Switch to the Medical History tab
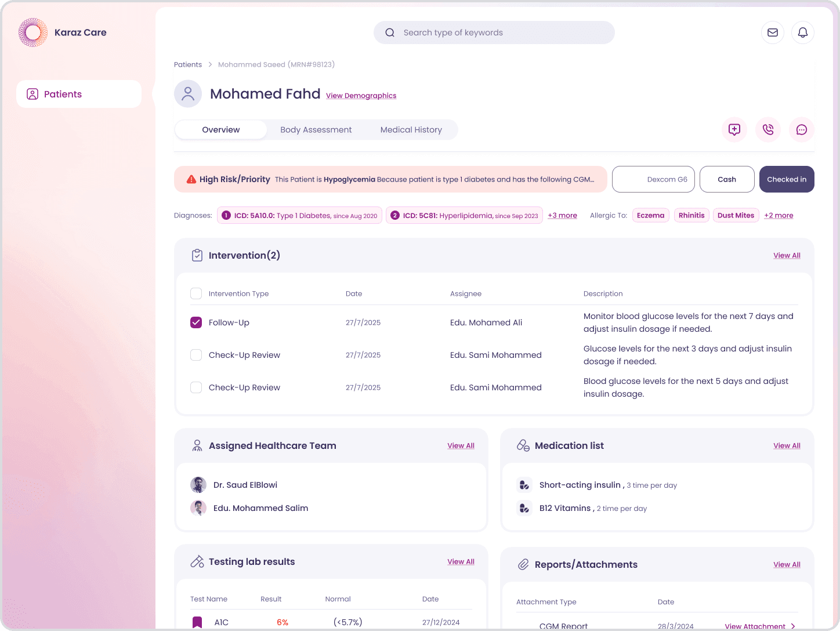Screen dimensions: 840x631 (x=411, y=130)
